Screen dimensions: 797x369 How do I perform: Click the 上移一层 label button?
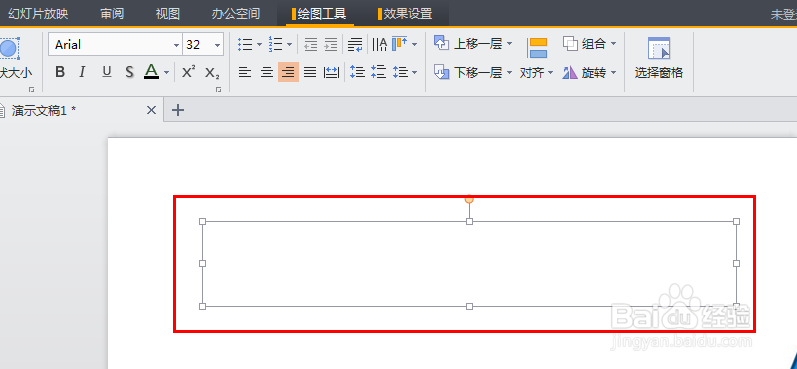pyautogui.click(x=478, y=44)
